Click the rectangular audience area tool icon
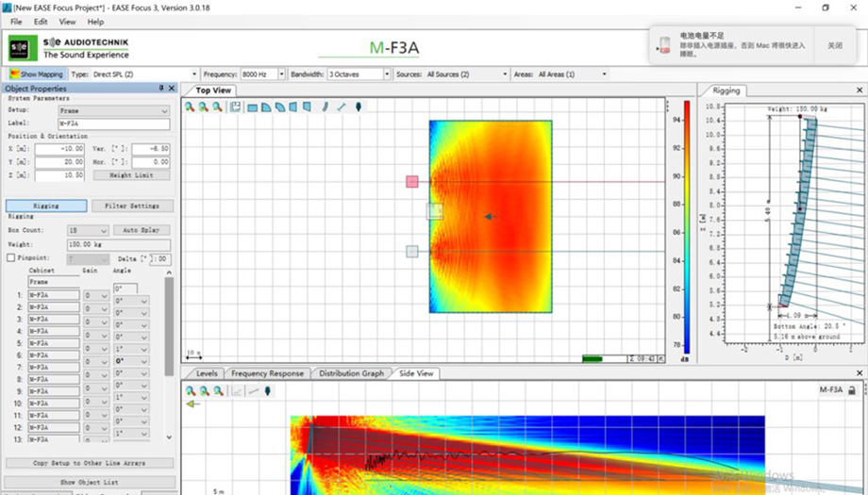This screenshot has width=868, height=495. coord(253,107)
